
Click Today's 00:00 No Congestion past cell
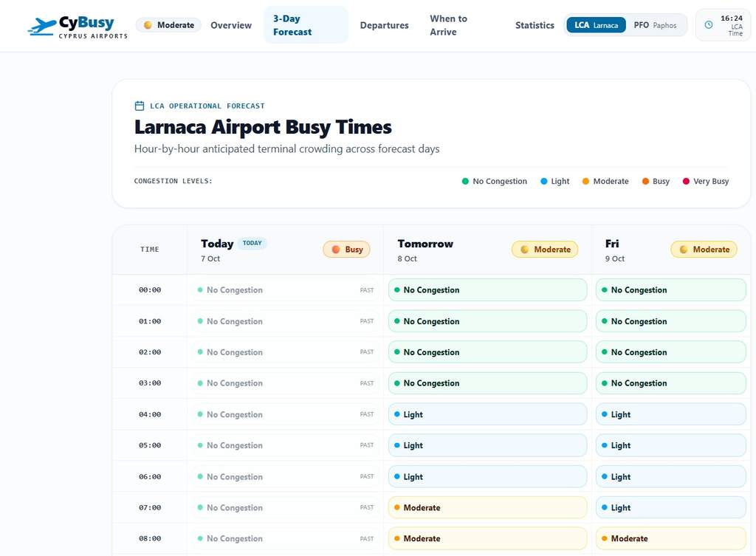coord(286,290)
